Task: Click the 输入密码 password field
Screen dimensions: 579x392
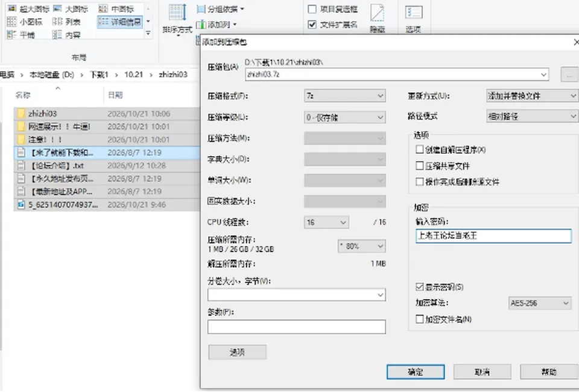Action: point(494,236)
